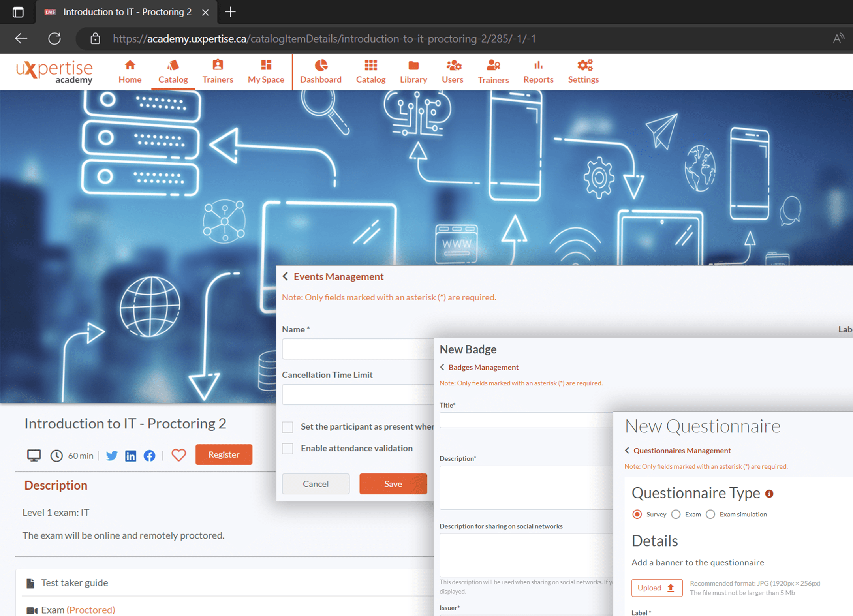
Task: Click the course title heading
Action: pyautogui.click(x=125, y=424)
